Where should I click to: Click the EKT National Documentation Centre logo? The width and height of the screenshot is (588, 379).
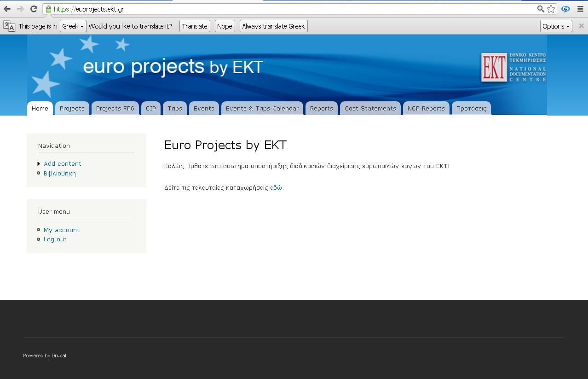point(513,67)
